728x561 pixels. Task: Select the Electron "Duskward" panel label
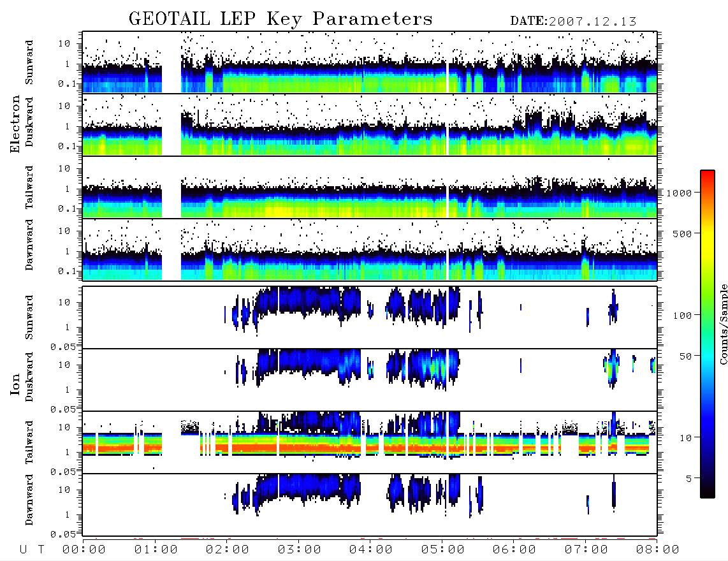[x=29, y=122]
